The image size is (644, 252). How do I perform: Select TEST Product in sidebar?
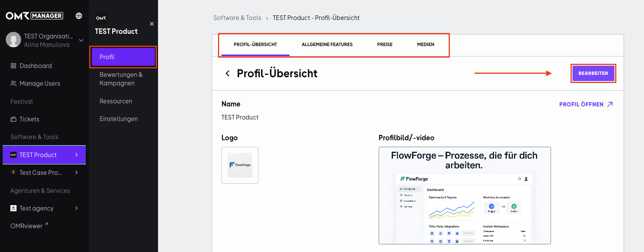pos(44,155)
